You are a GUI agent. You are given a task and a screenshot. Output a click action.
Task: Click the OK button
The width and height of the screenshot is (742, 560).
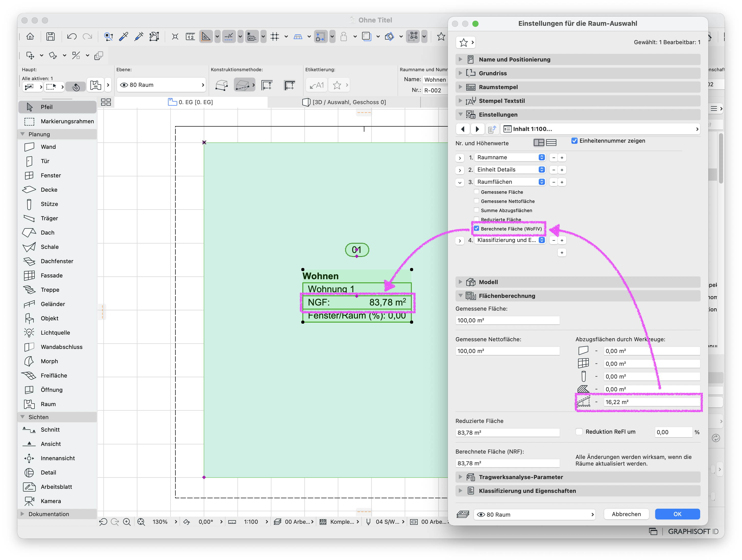pos(677,514)
